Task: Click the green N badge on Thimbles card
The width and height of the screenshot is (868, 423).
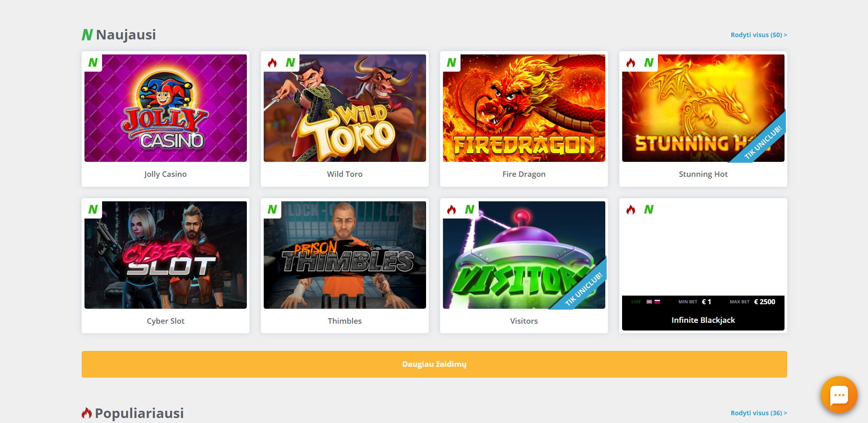Action: point(272,209)
